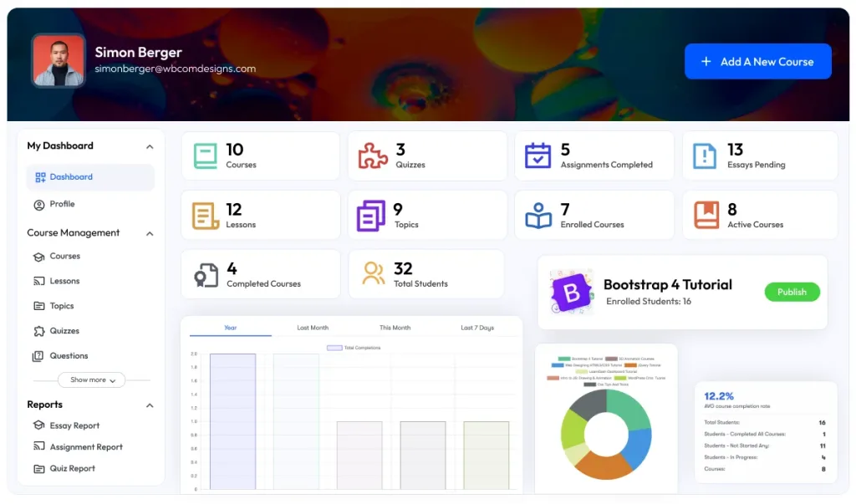Click the Active Courses bookmark icon
The image size is (856, 504).
(706, 215)
